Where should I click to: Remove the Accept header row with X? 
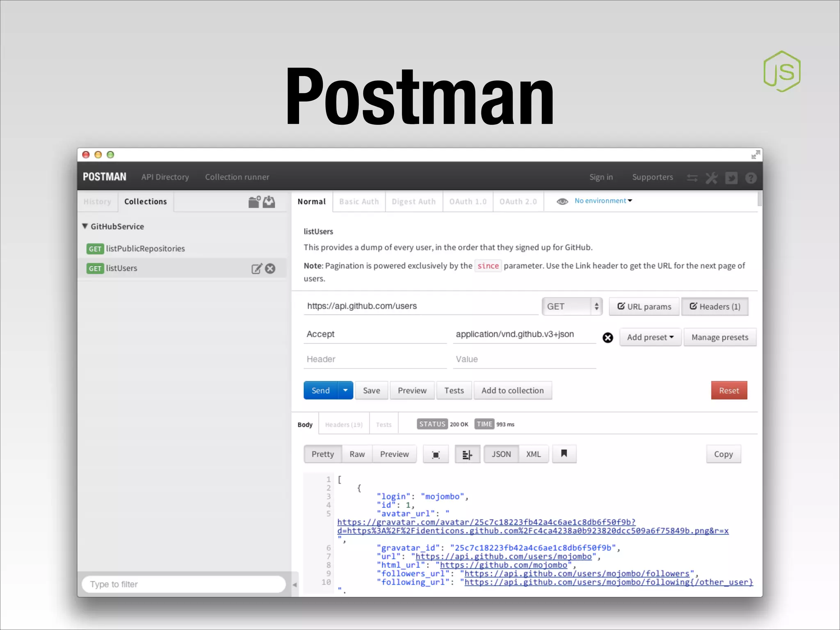[x=608, y=338]
